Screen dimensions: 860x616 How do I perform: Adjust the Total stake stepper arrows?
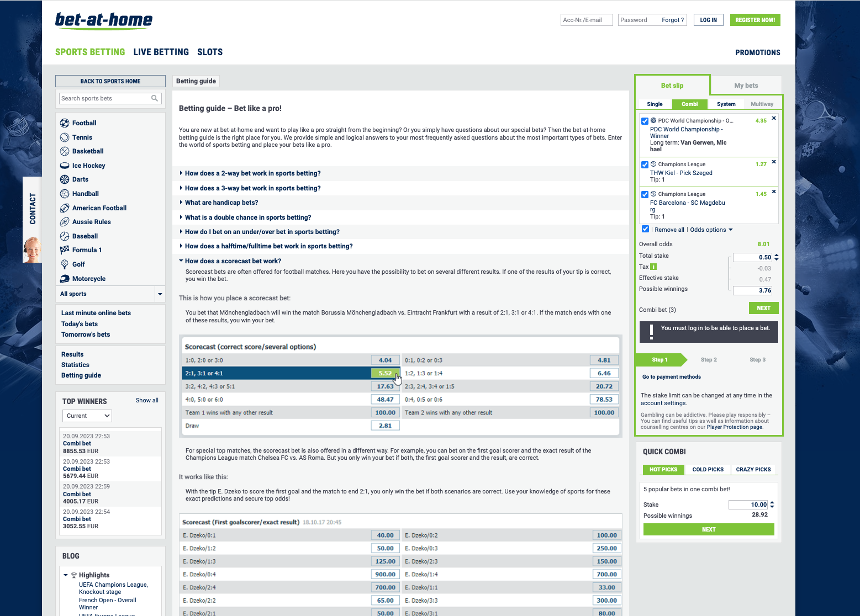tap(777, 257)
